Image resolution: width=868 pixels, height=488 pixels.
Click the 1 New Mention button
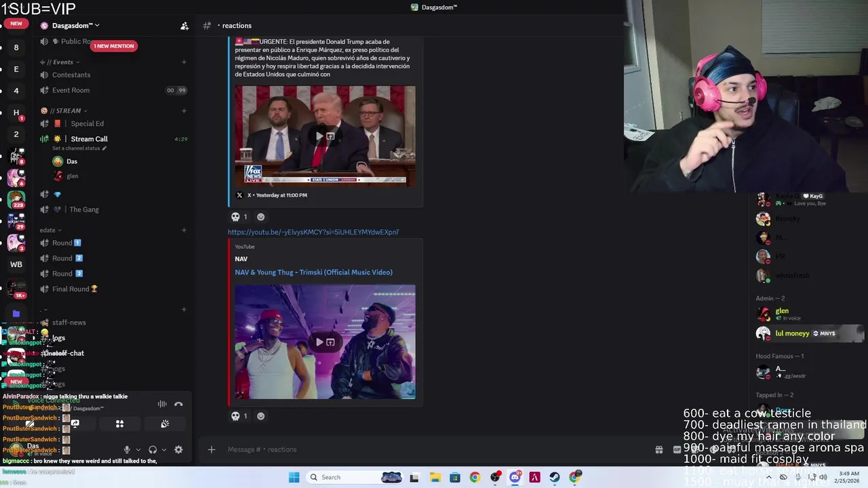pyautogui.click(x=113, y=46)
